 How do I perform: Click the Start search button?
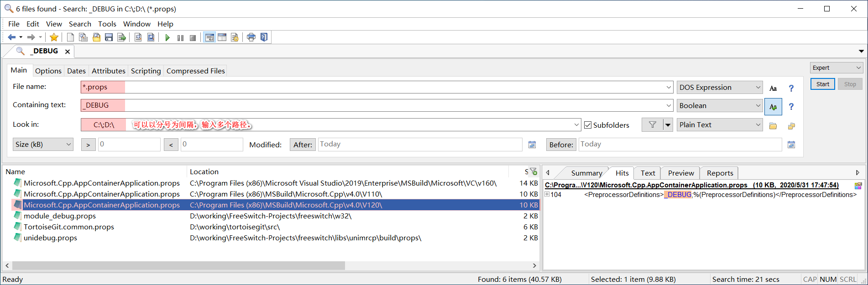(x=823, y=84)
